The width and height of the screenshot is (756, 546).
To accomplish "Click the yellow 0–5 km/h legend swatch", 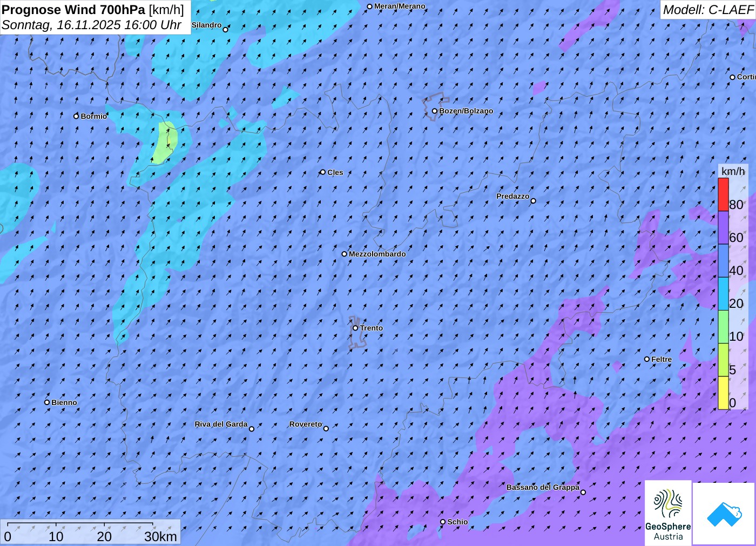I will (723, 393).
